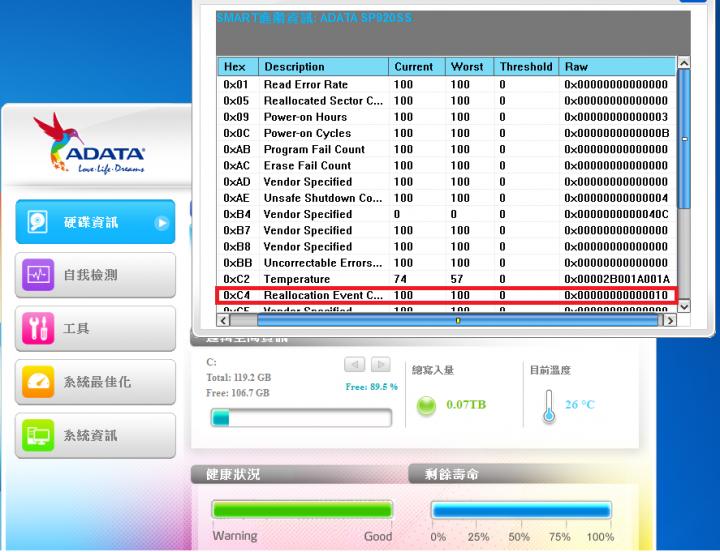Select the Power-on Cycles row
The image size is (720, 552).
(446, 133)
